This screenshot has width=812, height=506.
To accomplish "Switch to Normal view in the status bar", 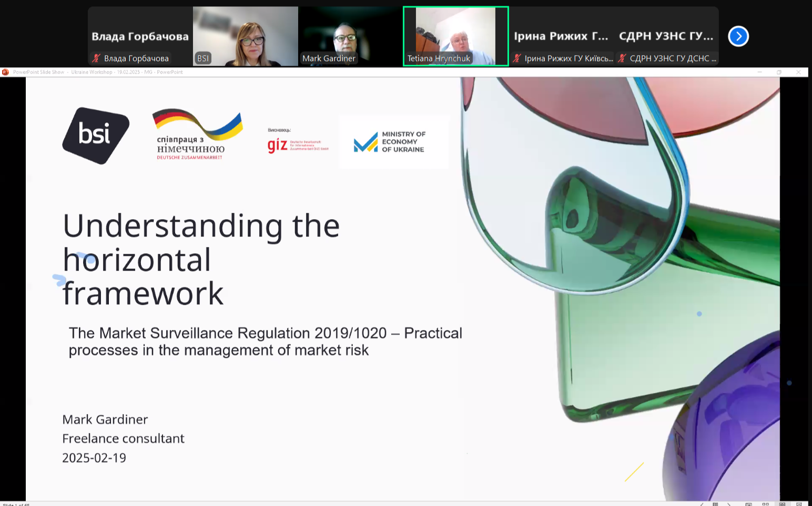I will click(x=748, y=504).
